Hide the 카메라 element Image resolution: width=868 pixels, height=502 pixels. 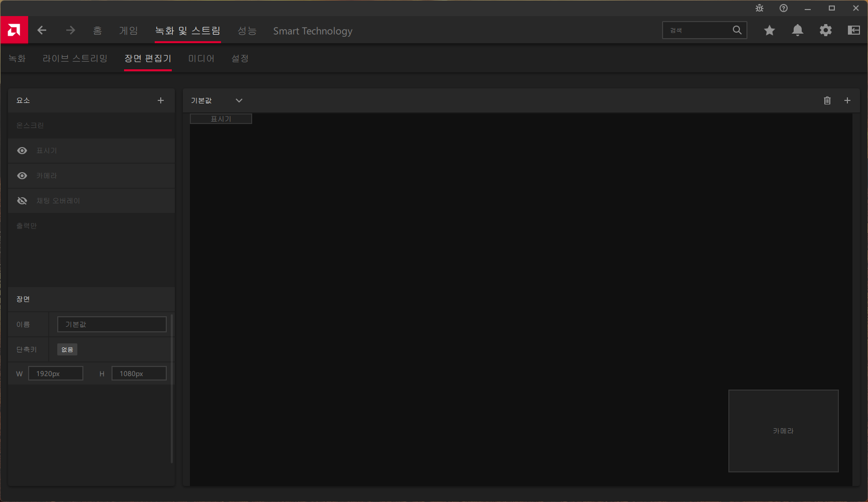pos(22,176)
